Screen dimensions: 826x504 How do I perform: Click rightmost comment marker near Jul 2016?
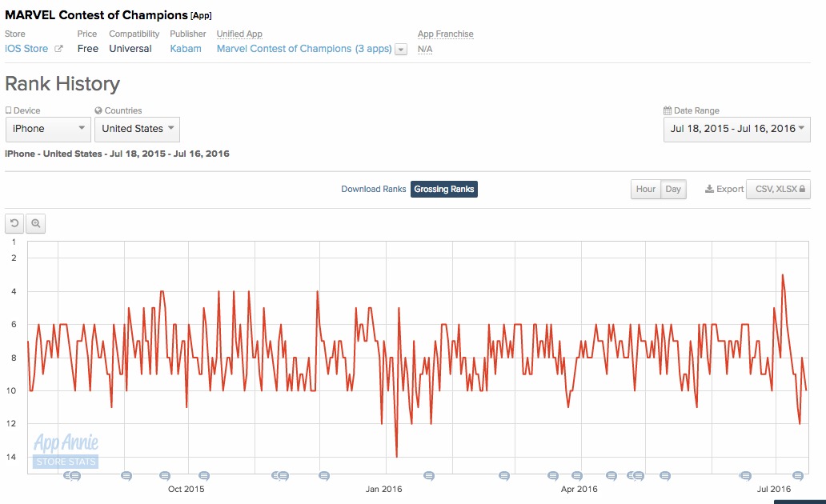click(798, 475)
